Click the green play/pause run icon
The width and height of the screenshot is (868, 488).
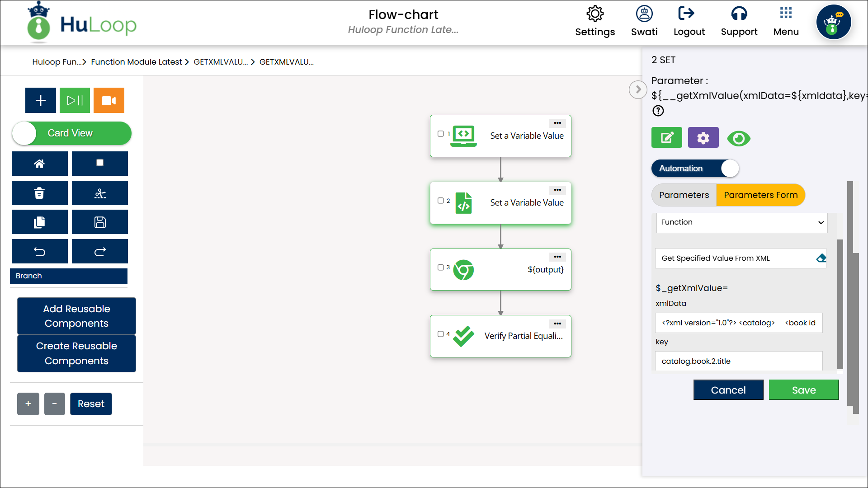(x=75, y=100)
